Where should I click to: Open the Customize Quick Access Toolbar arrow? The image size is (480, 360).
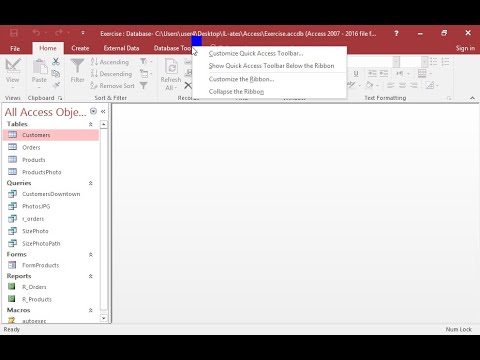click(x=83, y=33)
